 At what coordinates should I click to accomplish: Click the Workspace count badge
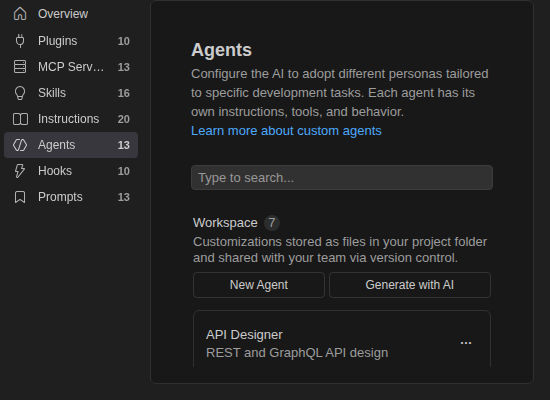(272, 223)
